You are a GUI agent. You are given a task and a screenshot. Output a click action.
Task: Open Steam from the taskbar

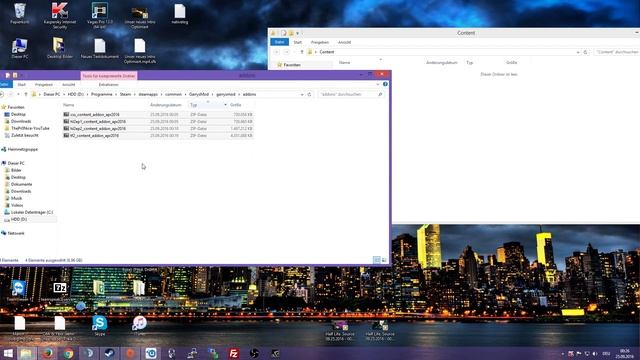click(109, 353)
